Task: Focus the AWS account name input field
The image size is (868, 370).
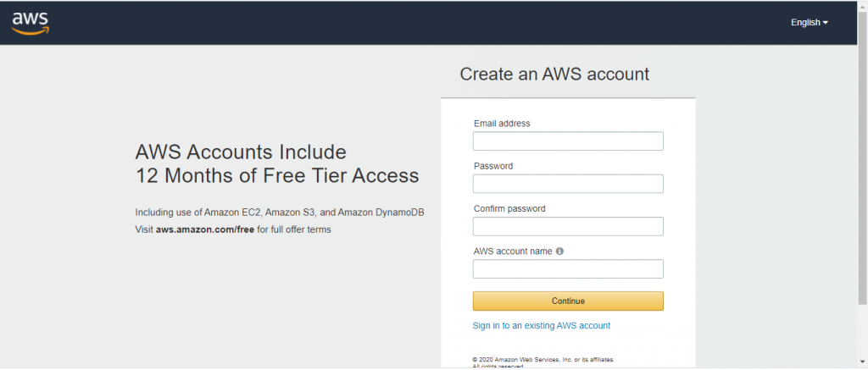Action: (x=568, y=268)
